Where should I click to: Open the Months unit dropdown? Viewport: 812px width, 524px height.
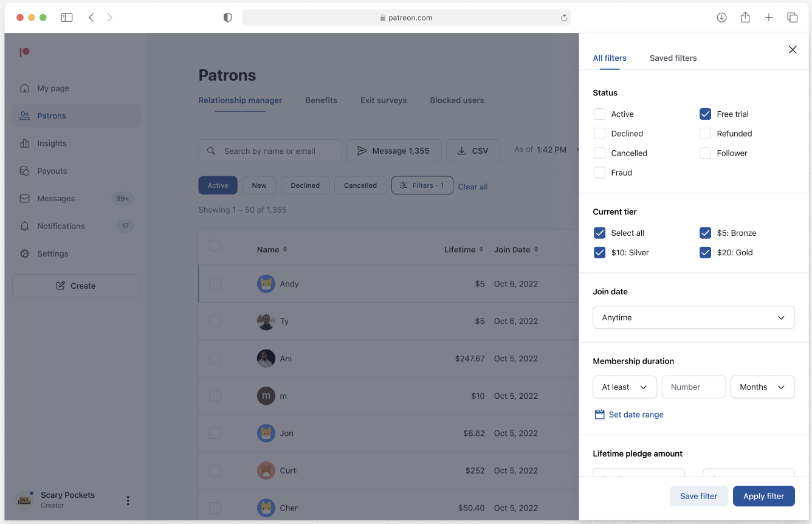(x=763, y=387)
